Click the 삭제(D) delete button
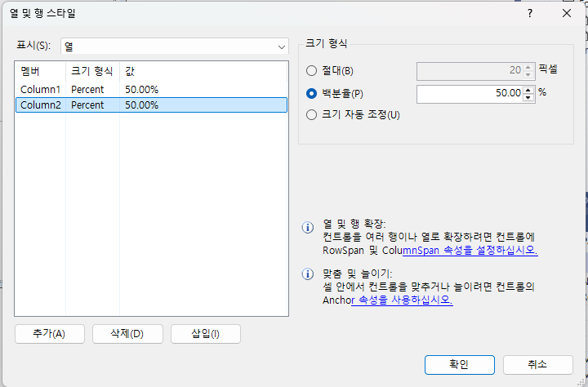 (x=127, y=334)
